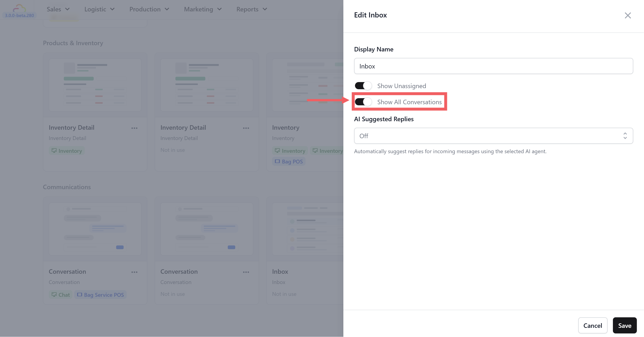Expand the Logistic menu
The image size is (644, 337).
[99, 9]
